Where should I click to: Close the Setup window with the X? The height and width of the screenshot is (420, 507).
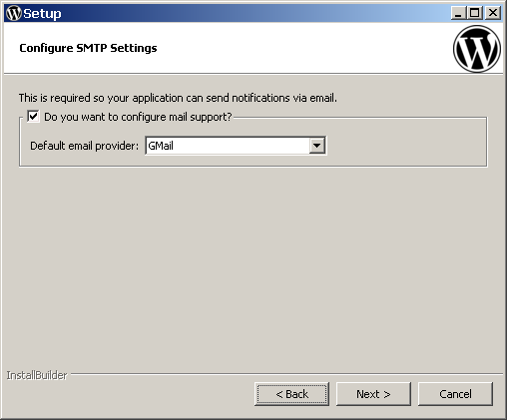click(x=493, y=13)
